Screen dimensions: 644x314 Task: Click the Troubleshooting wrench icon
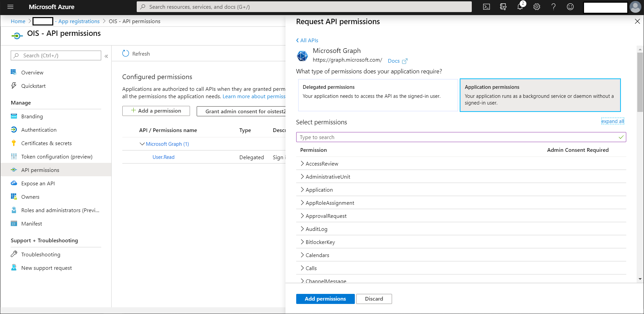pyautogui.click(x=14, y=254)
